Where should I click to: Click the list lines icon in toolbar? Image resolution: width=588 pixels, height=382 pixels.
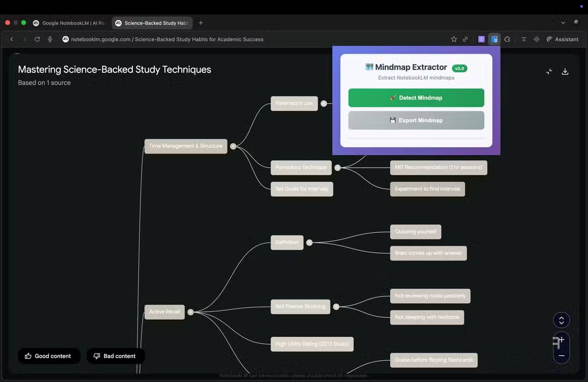point(524,39)
